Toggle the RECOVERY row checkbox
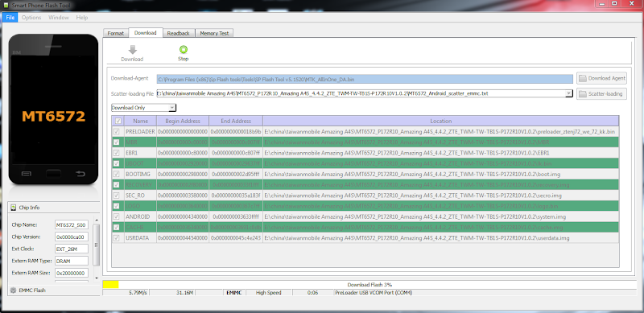The height and width of the screenshot is (313, 644). pyautogui.click(x=117, y=185)
